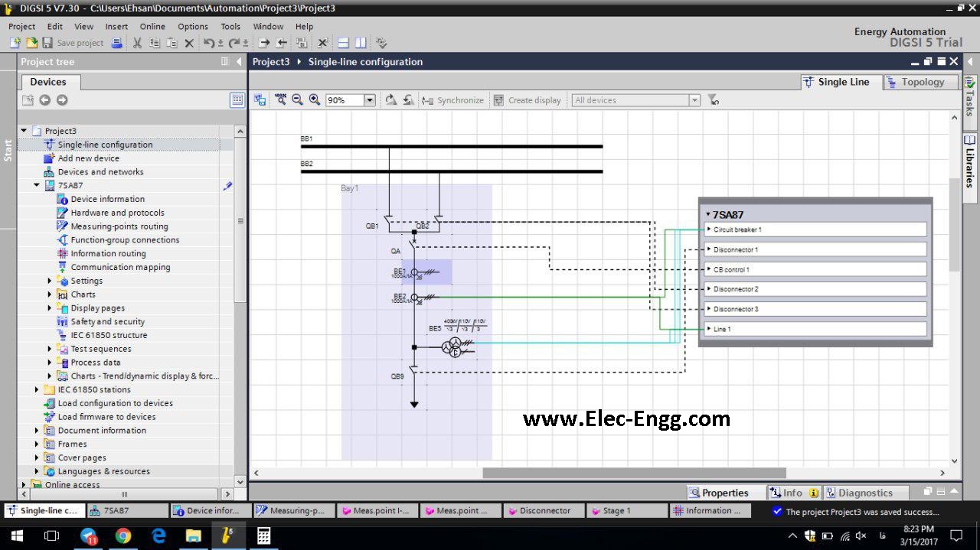Click the undo arrow icon
Screen dimensions: 980x550
point(209,43)
